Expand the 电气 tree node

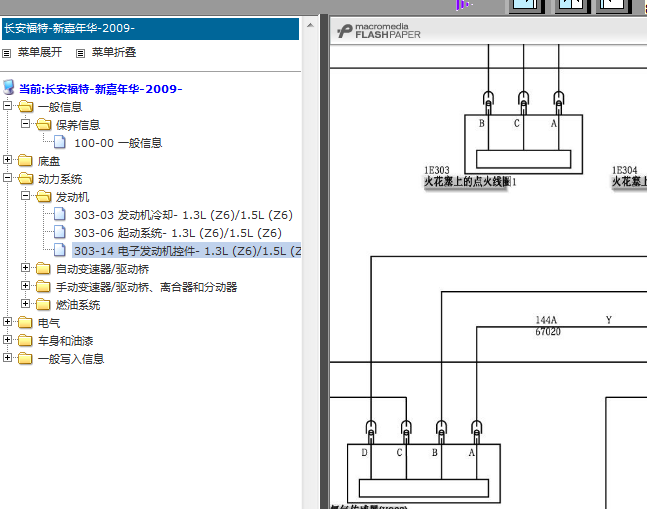point(7,322)
